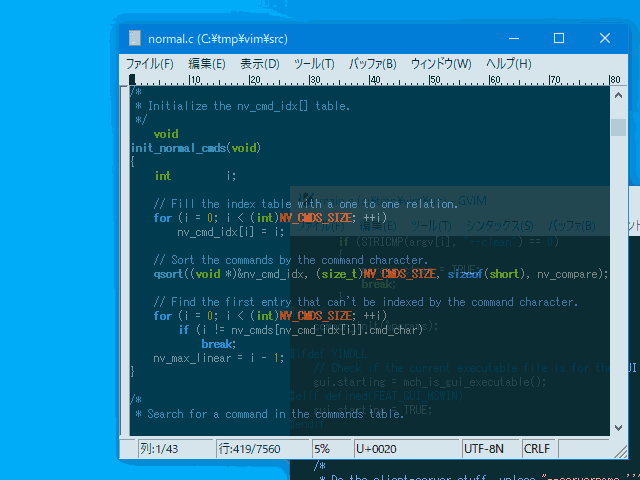
Task: Click the 'int i;' declaration line
Action: 195,176
